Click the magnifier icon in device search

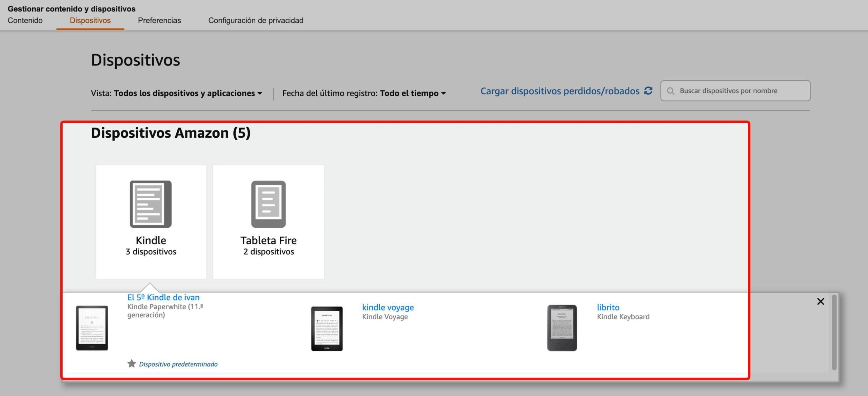[670, 91]
